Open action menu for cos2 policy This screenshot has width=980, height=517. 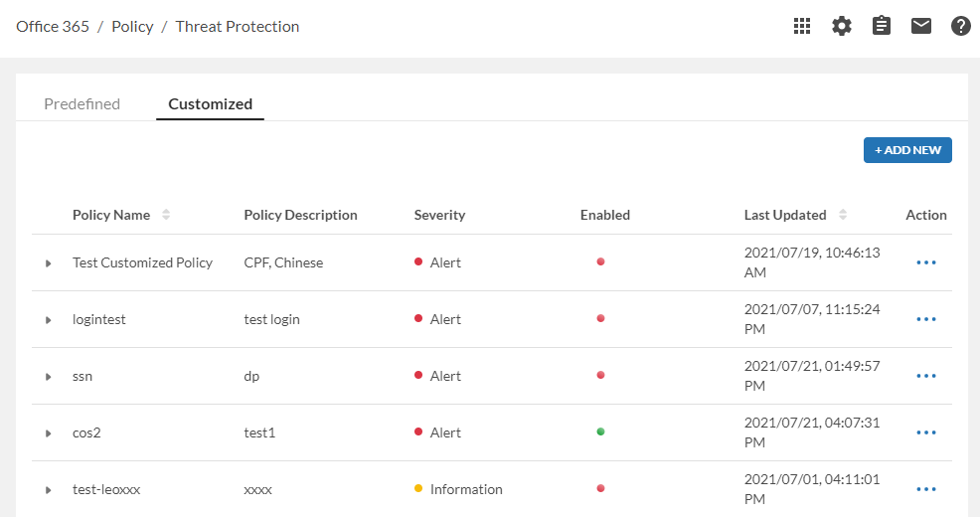(926, 433)
